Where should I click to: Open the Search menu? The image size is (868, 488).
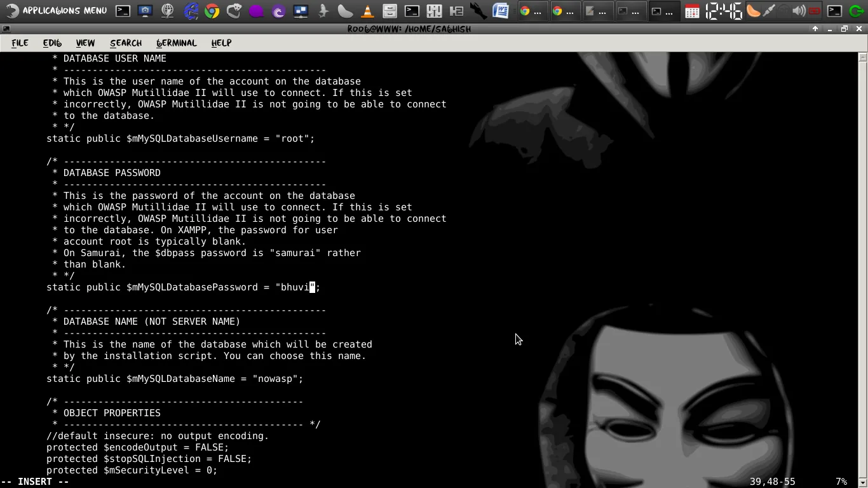click(126, 43)
